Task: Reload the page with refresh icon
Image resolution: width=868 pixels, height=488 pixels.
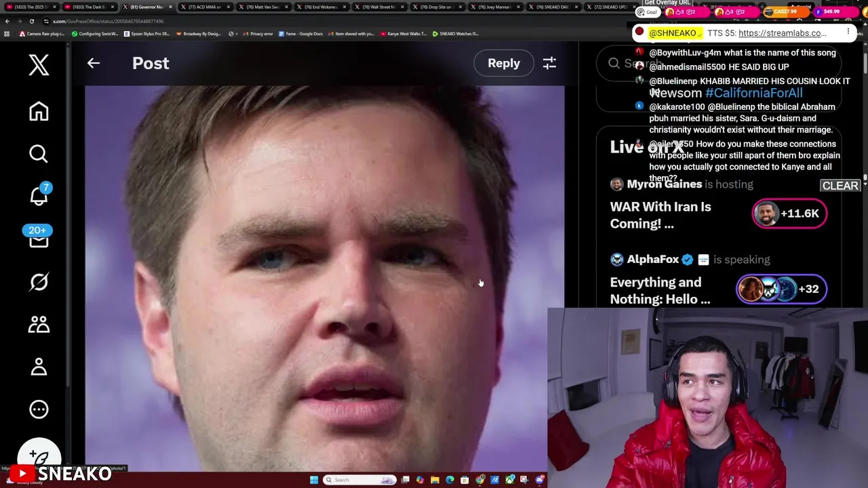Action: (32, 21)
